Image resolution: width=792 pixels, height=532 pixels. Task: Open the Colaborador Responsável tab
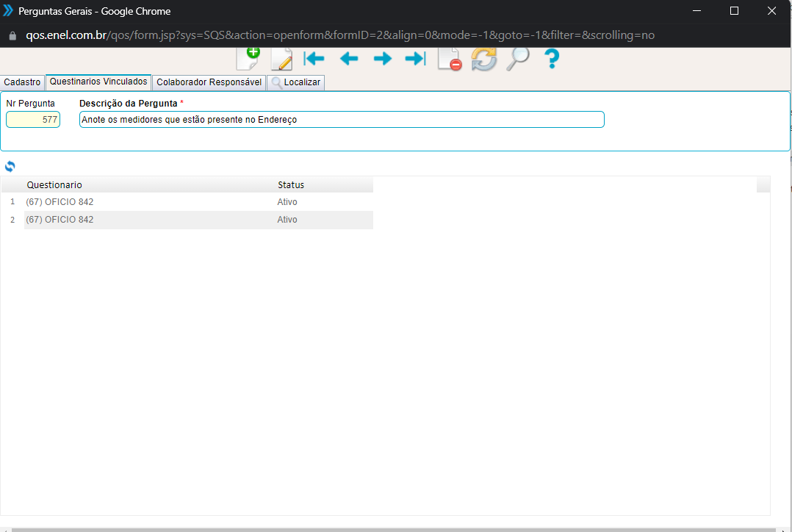209,82
